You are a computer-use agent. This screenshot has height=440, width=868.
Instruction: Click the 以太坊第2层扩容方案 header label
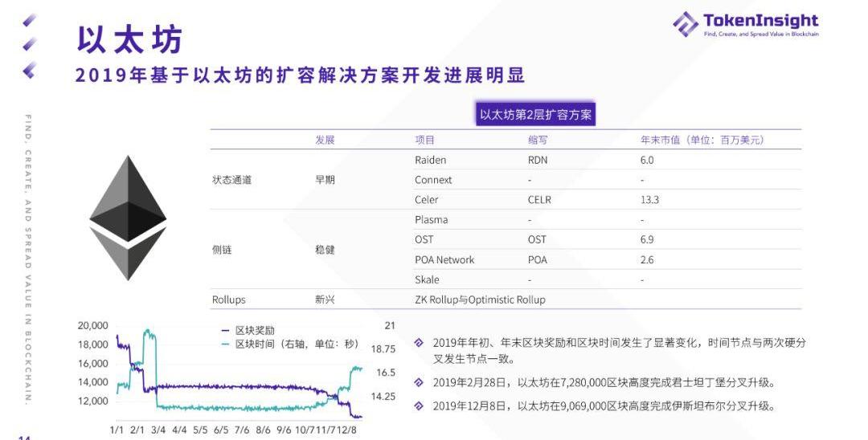point(535,115)
